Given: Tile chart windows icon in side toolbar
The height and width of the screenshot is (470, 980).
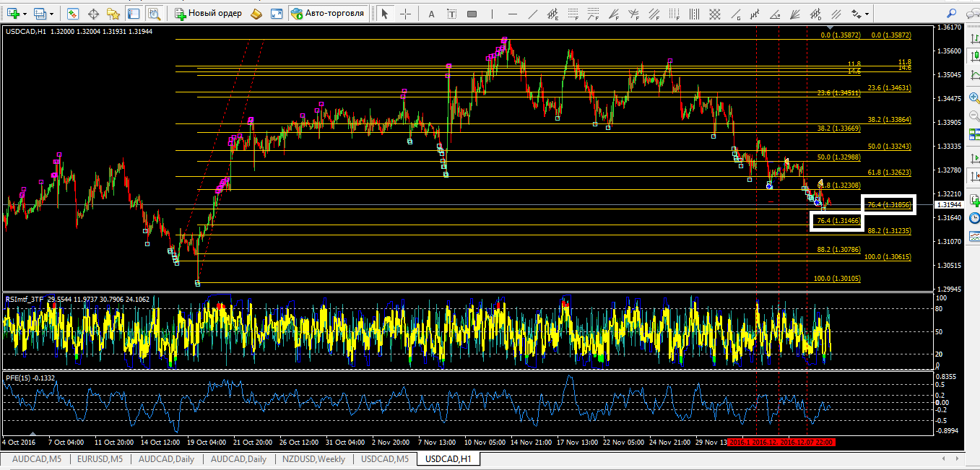Looking at the screenshot, I should (x=974, y=134).
